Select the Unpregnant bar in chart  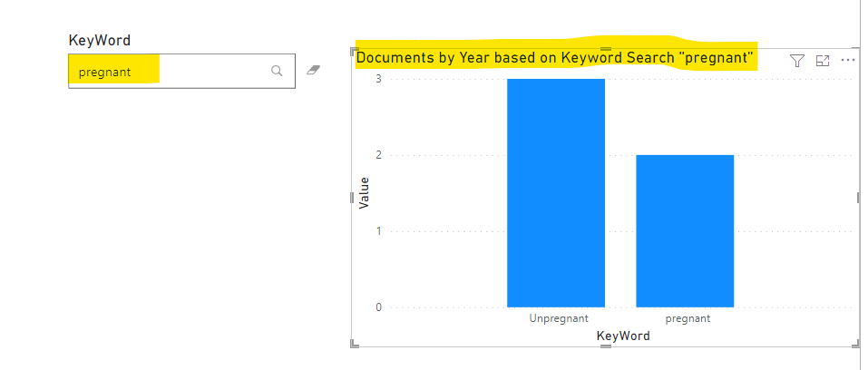[556, 193]
